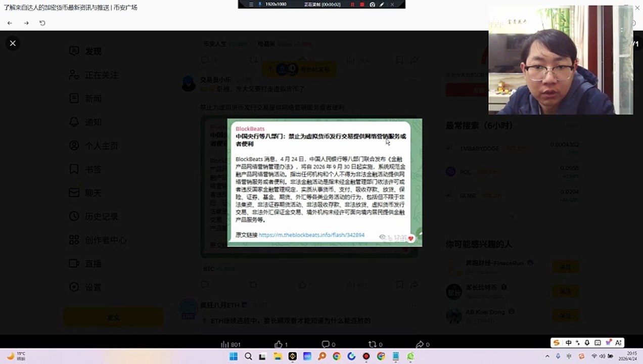Open 创作者中心 creator center
Image resolution: width=643 pixels, height=364 pixels.
tap(98, 240)
